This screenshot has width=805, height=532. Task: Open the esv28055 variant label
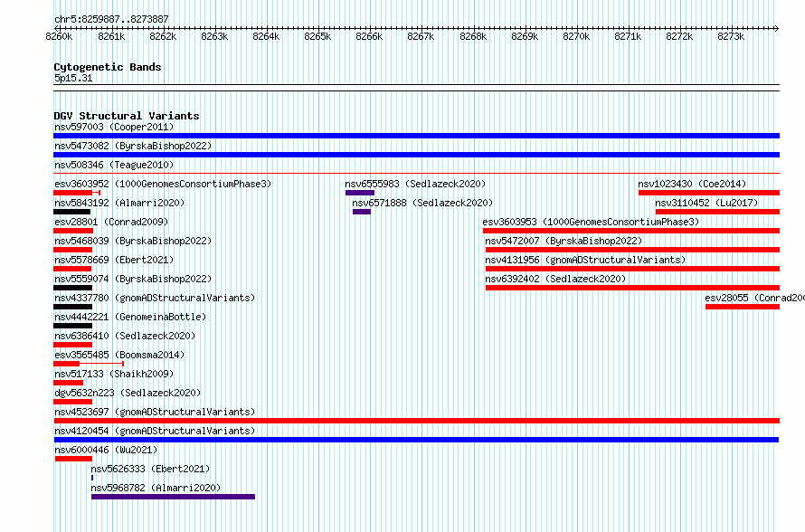(x=754, y=298)
